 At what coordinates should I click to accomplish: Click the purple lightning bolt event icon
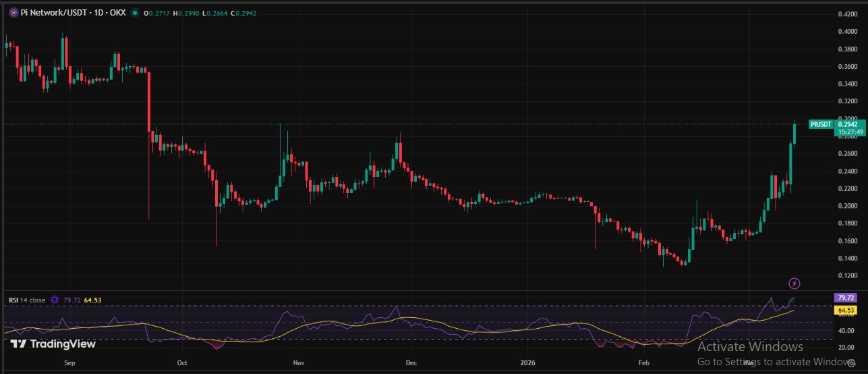(x=794, y=283)
